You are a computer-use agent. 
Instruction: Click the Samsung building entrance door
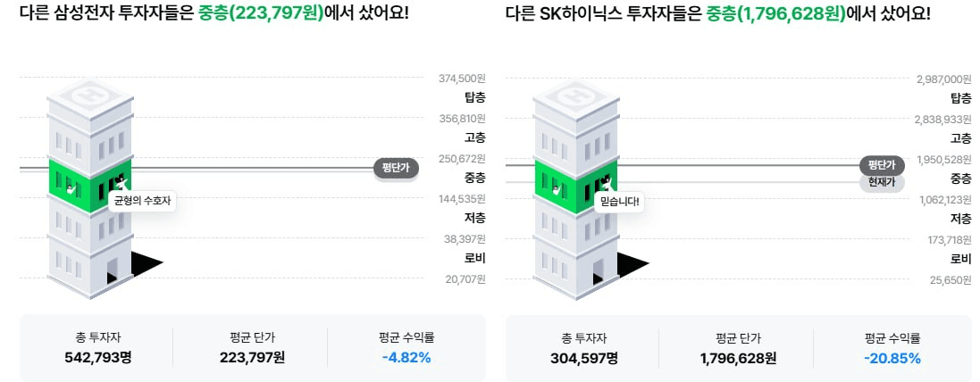pyautogui.click(x=113, y=270)
